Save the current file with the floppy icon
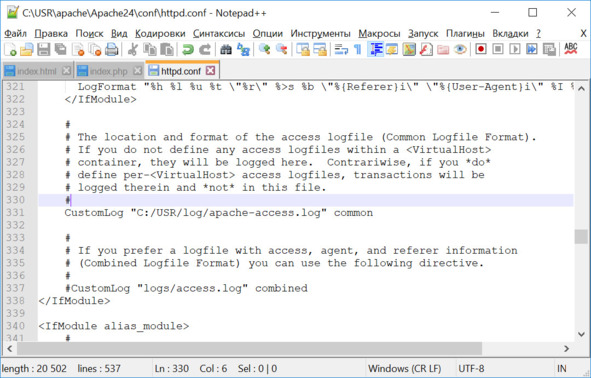Screen dimensions: 591x378 44,49
